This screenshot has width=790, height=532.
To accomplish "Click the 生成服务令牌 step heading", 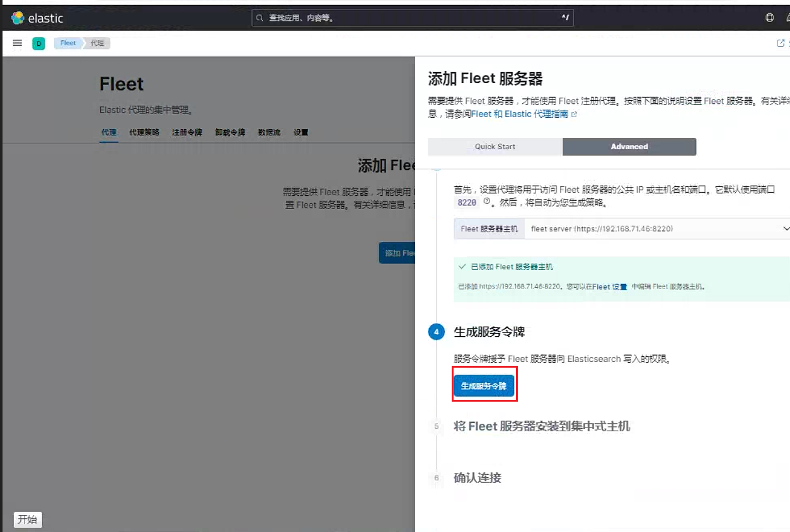I will point(489,332).
